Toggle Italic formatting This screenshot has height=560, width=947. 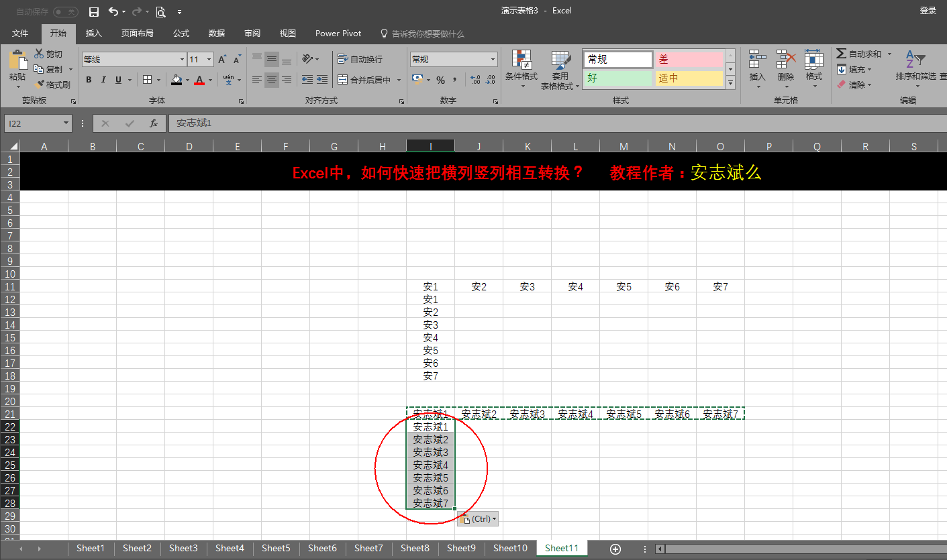103,80
